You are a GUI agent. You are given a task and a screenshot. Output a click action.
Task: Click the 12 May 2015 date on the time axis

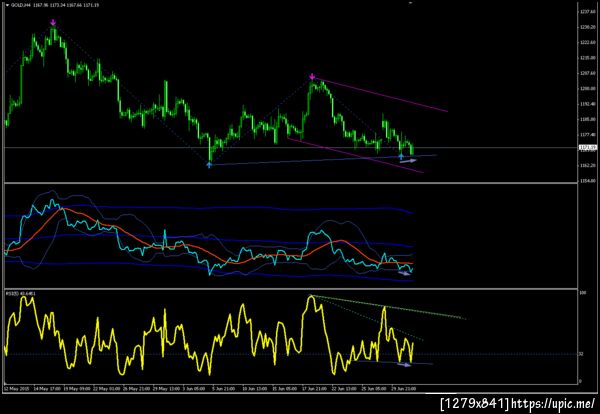(x=16, y=388)
